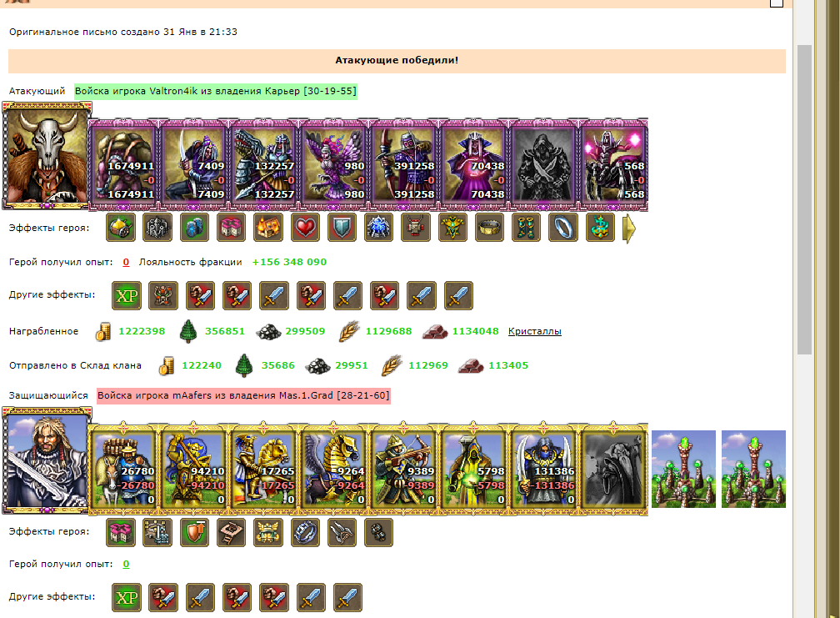Click the silver ring attacker hero effect icon
The image size is (840, 618).
point(563,227)
